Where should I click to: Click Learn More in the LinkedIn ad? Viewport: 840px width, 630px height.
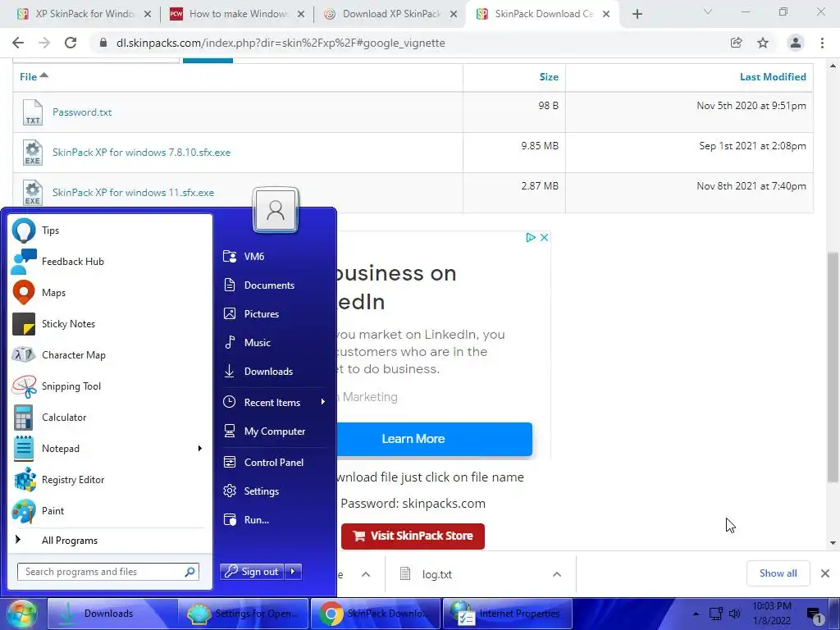pos(435,439)
